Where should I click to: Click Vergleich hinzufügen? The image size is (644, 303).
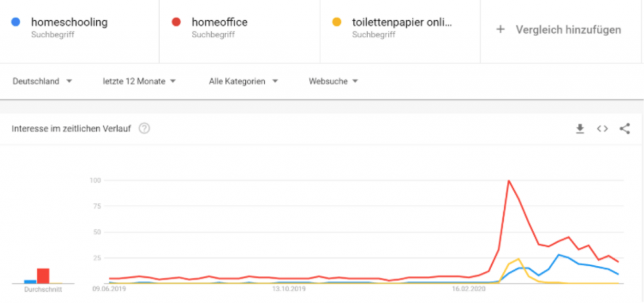569,30
